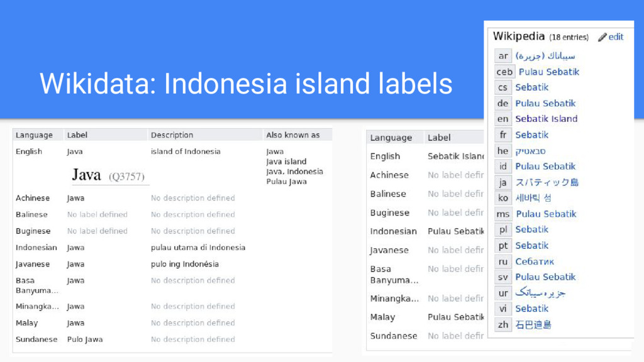Click the edit link beside Wikipedia entries
The height and width of the screenshot is (362, 644).
click(616, 37)
